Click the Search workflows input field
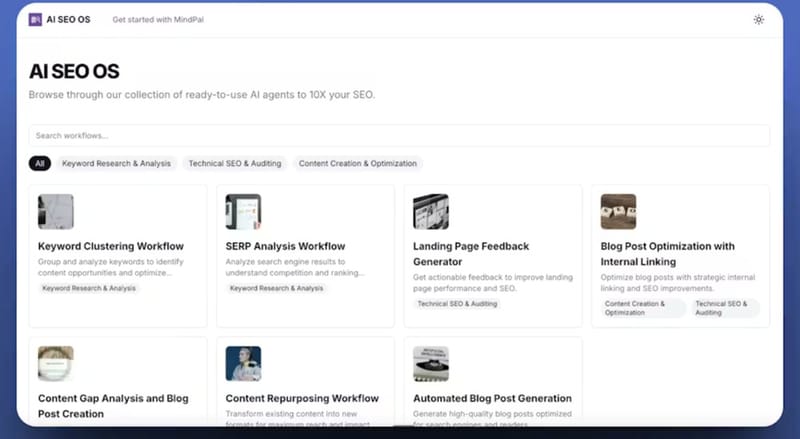800x439 pixels. tap(400, 135)
